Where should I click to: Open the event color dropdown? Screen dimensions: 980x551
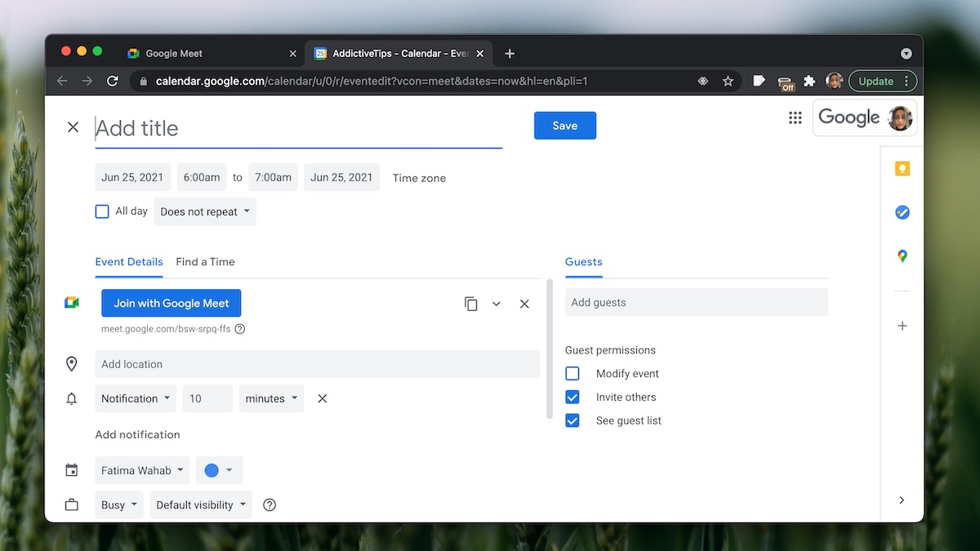[219, 470]
